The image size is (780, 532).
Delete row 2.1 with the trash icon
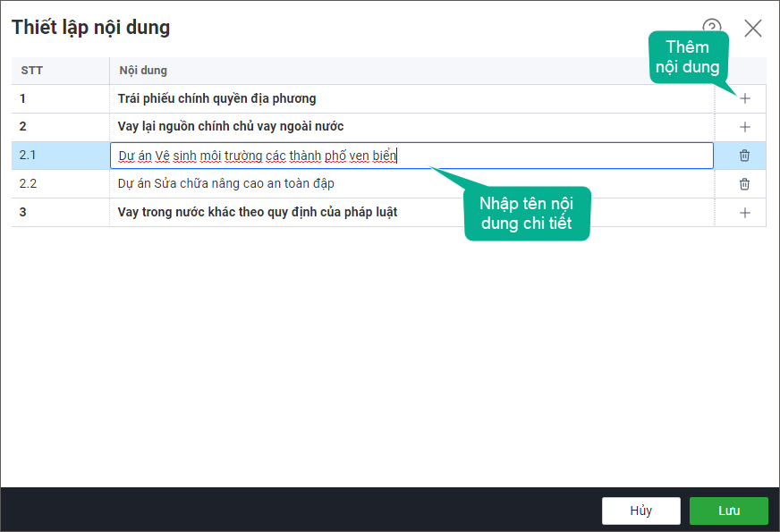click(744, 156)
